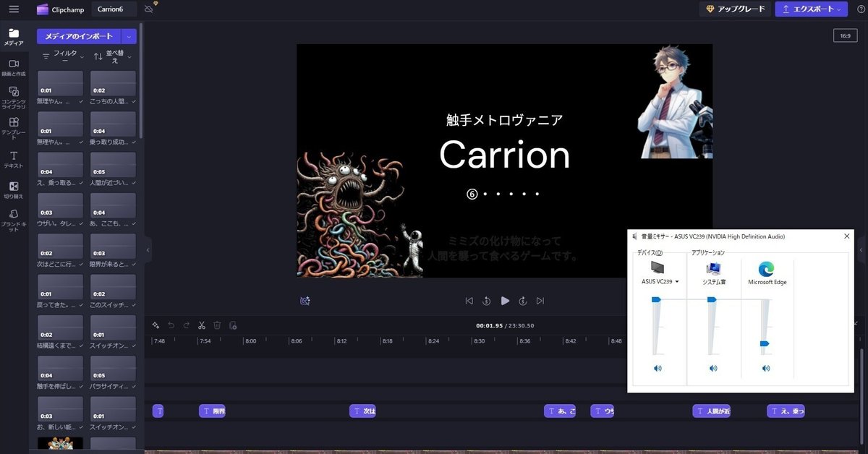Select the split (scissors) tool in the timeline toolbar
Screen dimensions: 868x454
(x=201, y=325)
